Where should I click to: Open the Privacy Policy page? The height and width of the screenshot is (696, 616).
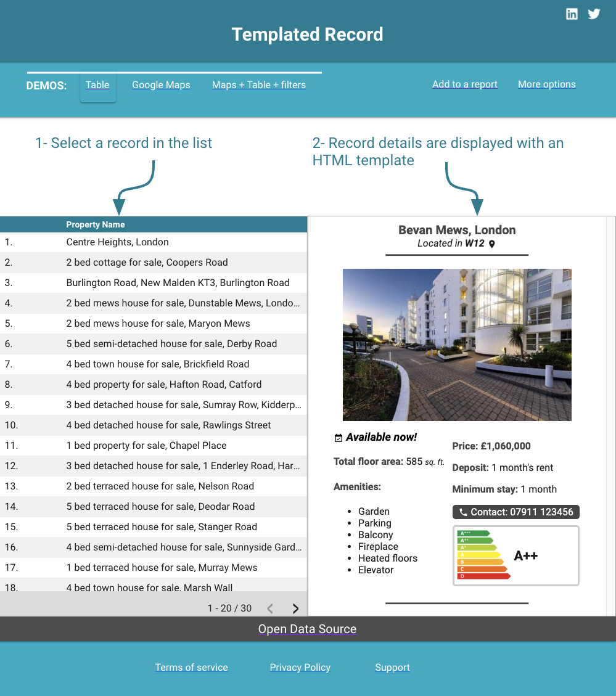click(x=300, y=668)
